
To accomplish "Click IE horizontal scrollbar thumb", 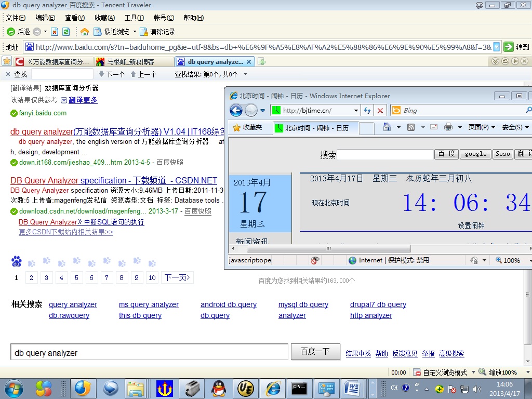I will (x=328, y=249).
